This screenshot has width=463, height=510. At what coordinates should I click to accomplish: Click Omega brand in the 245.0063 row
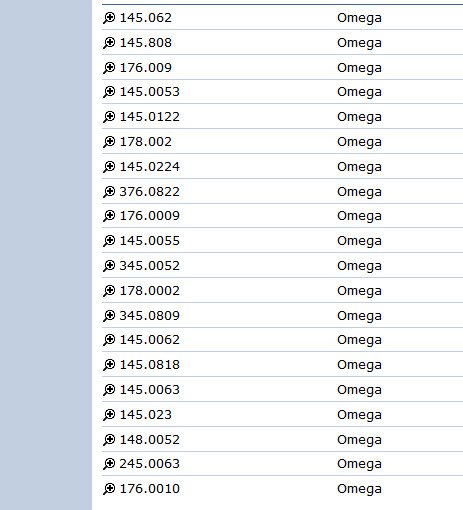pos(359,464)
